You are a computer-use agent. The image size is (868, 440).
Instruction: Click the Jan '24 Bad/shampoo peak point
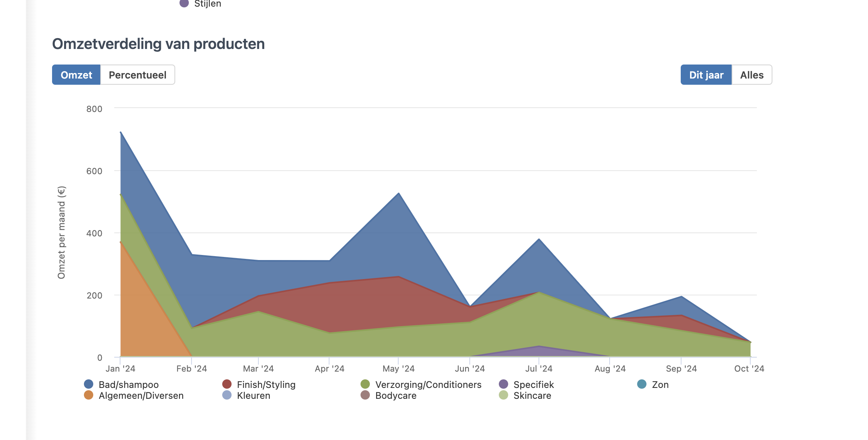pos(121,133)
